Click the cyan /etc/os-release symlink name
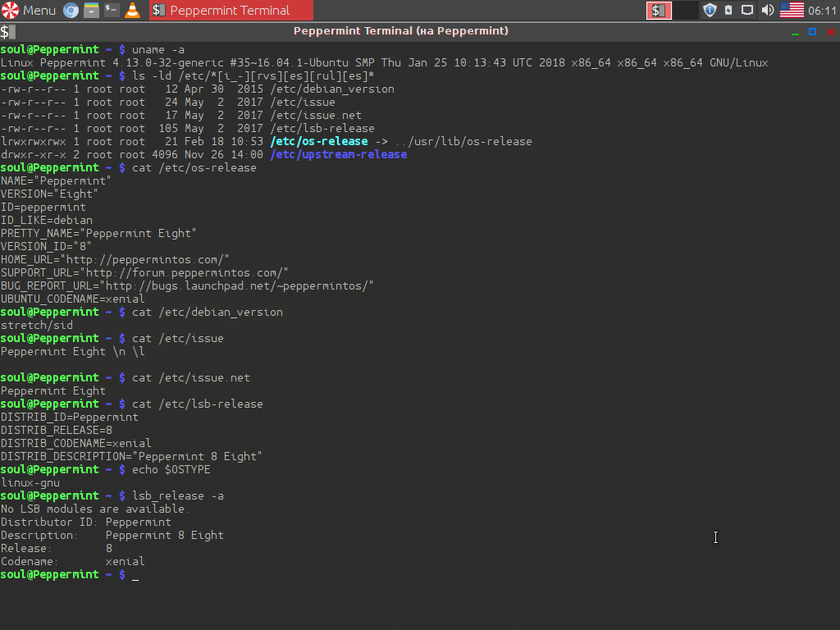840x630 pixels. click(x=319, y=141)
